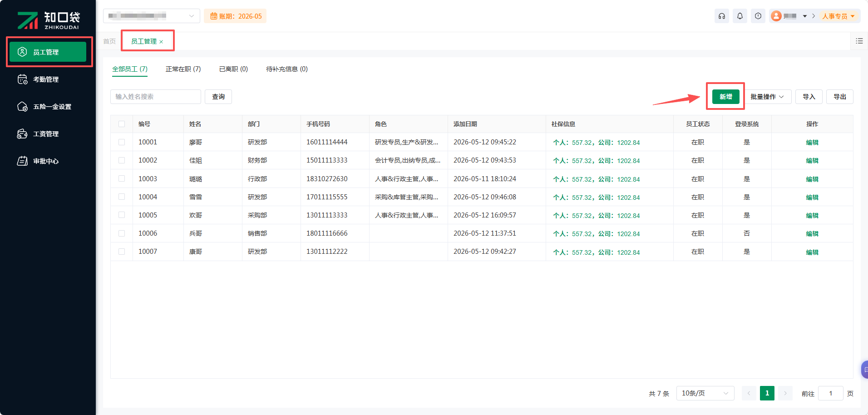Viewport: 868px width, 415px height.
Task: Edit employee 廖哥 via 编辑 link
Action: coord(812,143)
